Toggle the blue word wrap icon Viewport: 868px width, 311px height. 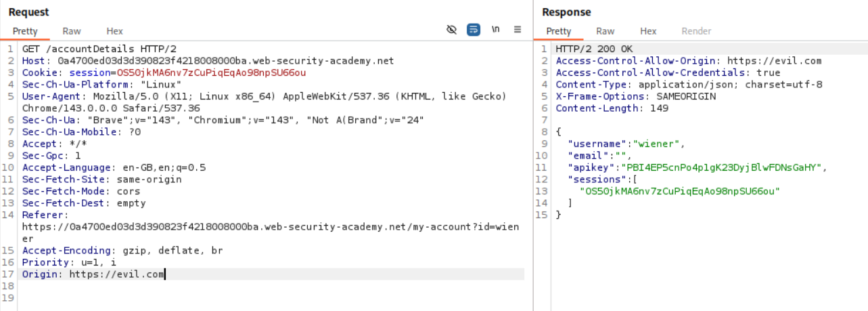click(474, 30)
